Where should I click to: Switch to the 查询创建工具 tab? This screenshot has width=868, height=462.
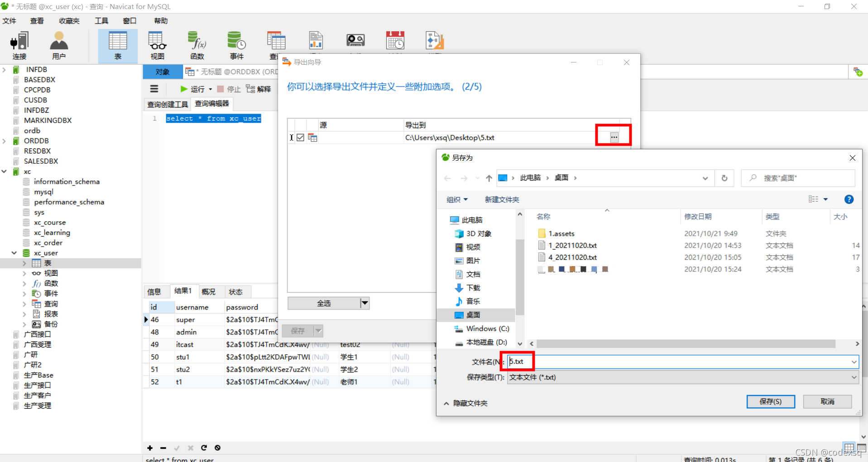167,104
